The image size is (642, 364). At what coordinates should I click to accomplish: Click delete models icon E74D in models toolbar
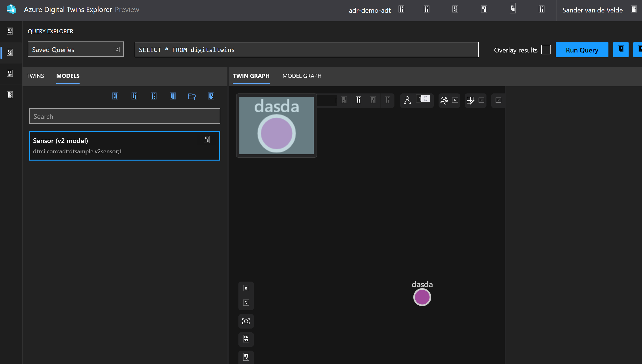coord(211,96)
